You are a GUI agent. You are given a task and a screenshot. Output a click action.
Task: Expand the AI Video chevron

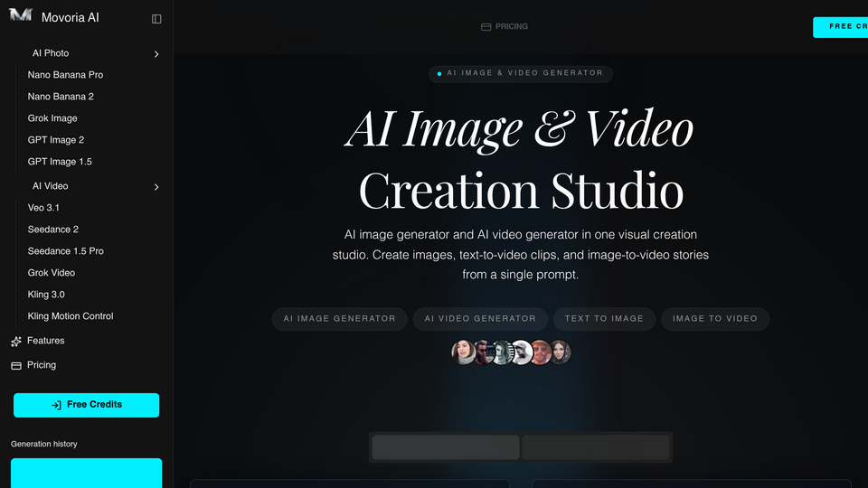click(x=156, y=187)
